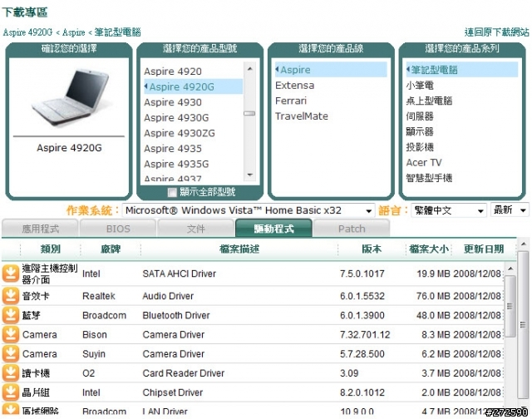Switch to the BIOS tab

pos(118,229)
